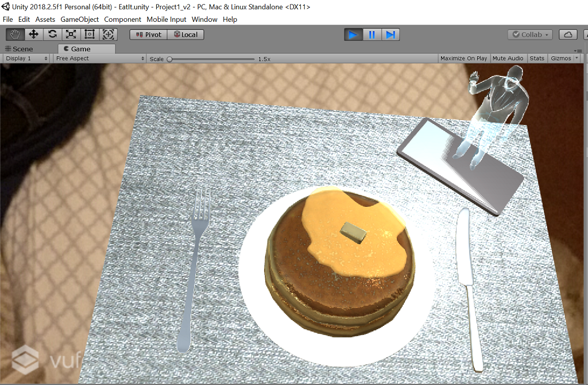Toggle the Stats overlay
The width and height of the screenshot is (588, 385).
click(x=537, y=59)
